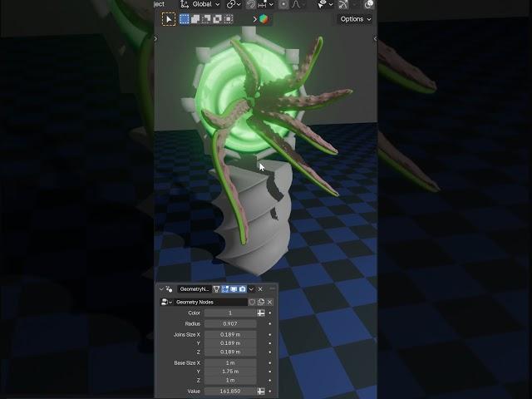Click the colorful orientation gizmo sphere
This screenshot has height=399, width=532.
pyautogui.click(x=264, y=19)
